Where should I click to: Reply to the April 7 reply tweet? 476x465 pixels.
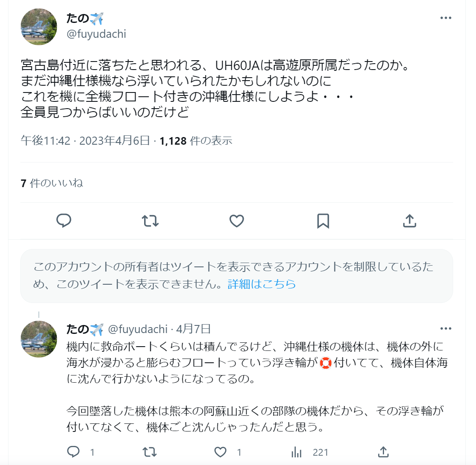tap(74, 452)
